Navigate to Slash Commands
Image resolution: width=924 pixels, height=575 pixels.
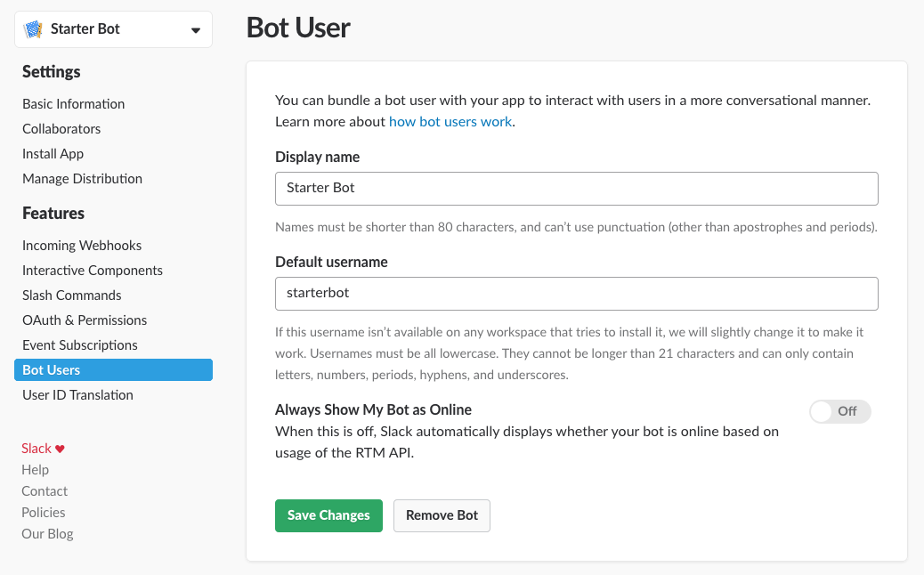click(71, 296)
